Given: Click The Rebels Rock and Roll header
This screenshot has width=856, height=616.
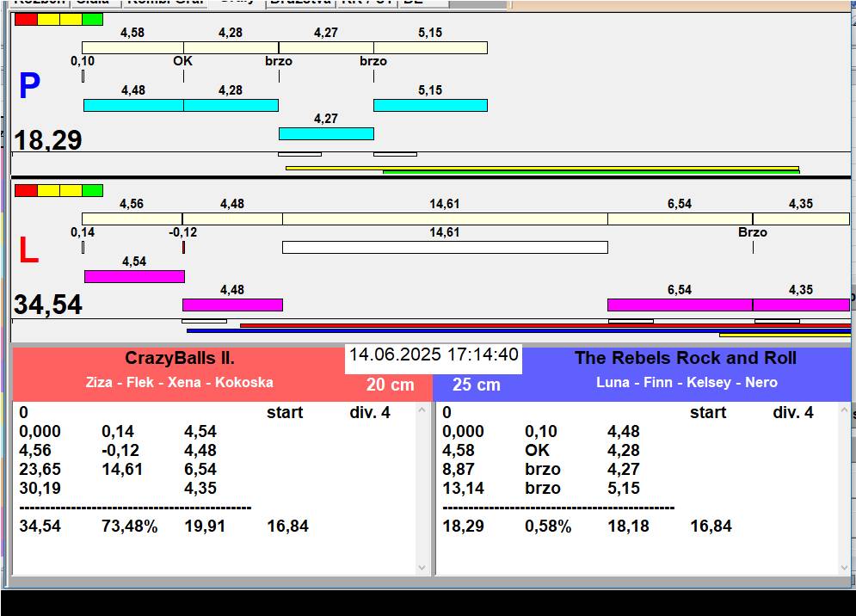Looking at the screenshot, I should coord(685,359).
